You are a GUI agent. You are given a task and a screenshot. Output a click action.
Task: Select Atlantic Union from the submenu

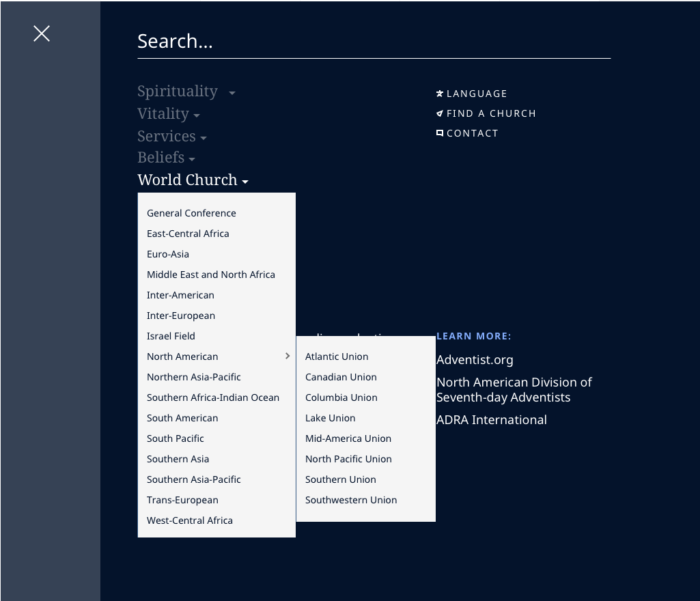click(337, 357)
